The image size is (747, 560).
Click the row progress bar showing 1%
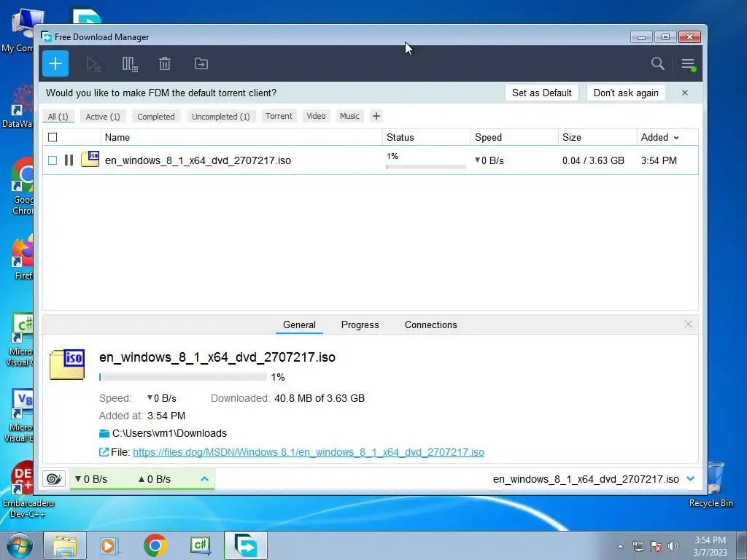coord(426,167)
